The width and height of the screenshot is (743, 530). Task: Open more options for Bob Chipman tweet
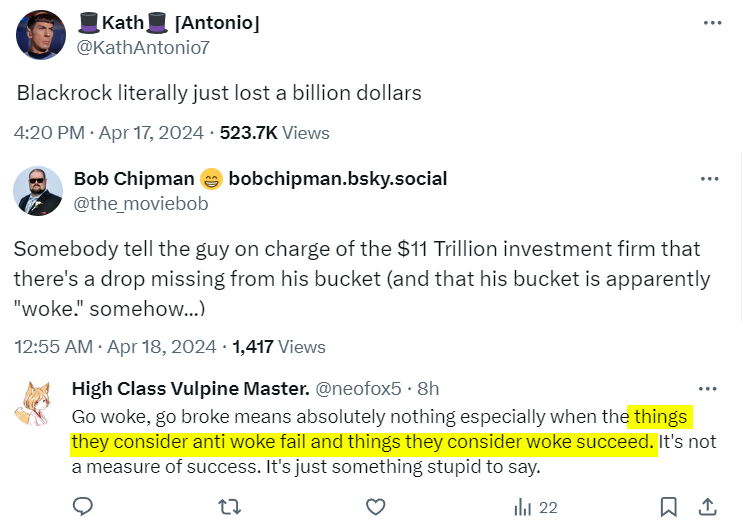point(710,179)
